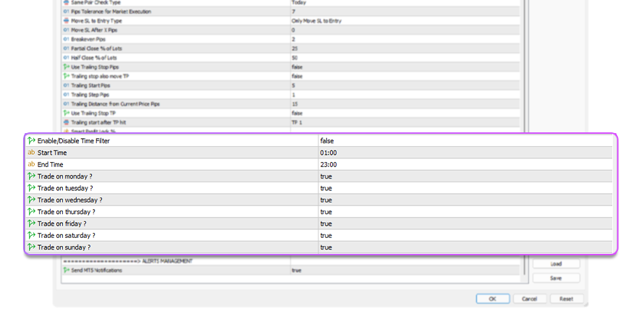Click the Reset button

pos(567,299)
